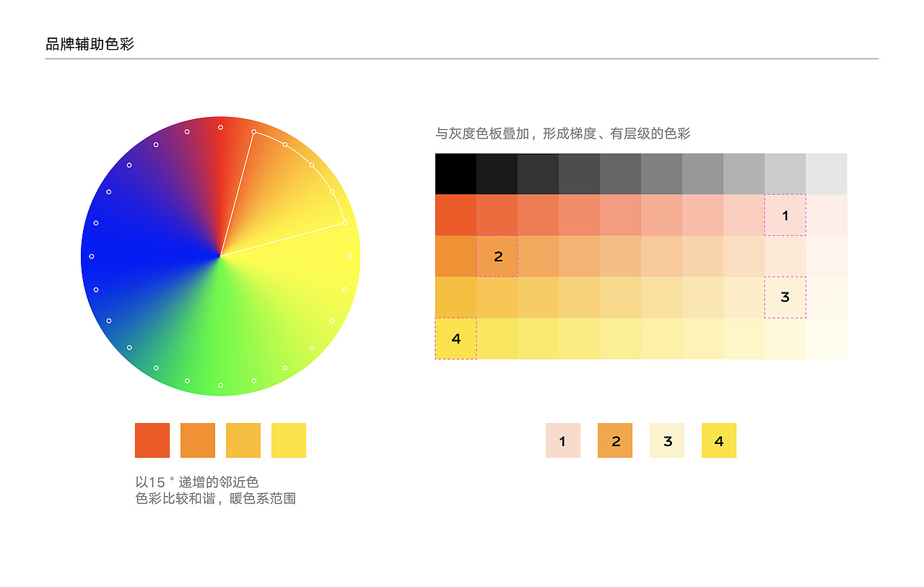
Task: Click the yellow swatch in the bottom-left palette
Action: [288, 439]
